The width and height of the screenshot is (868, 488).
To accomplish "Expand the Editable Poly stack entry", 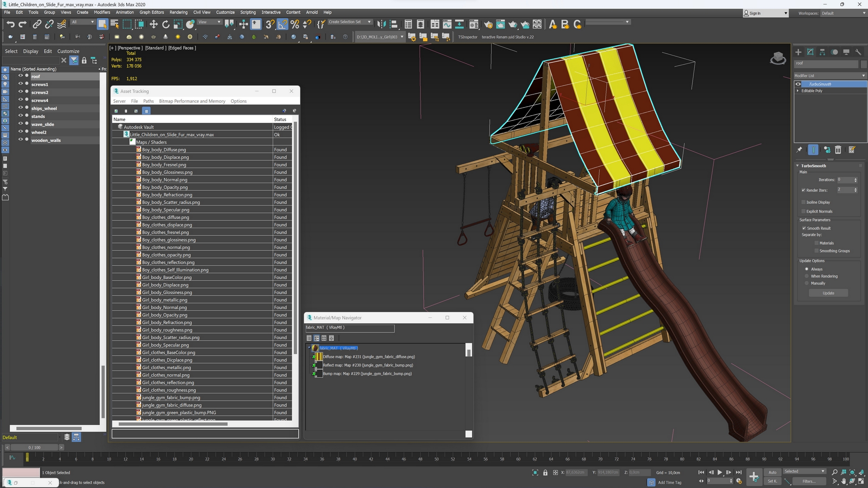I will pyautogui.click(x=798, y=91).
